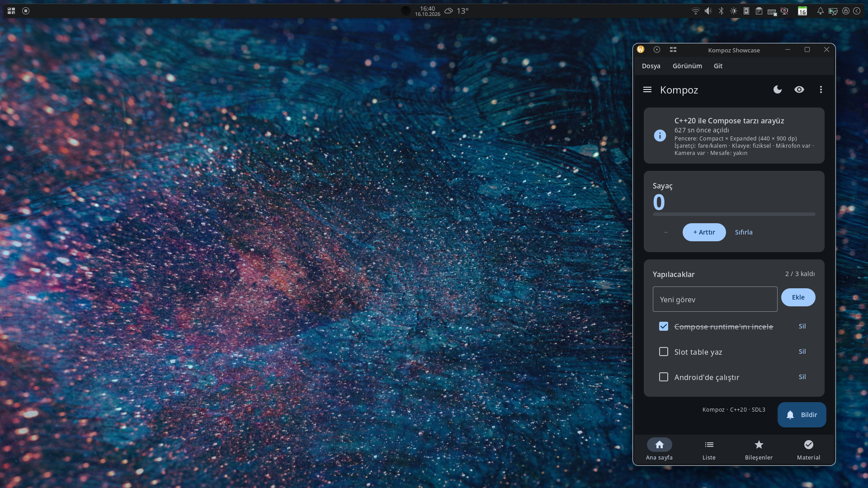Click the minus decrement button in Sayaç
Image resolution: width=868 pixels, height=488 pixels.
pos(666,232)
